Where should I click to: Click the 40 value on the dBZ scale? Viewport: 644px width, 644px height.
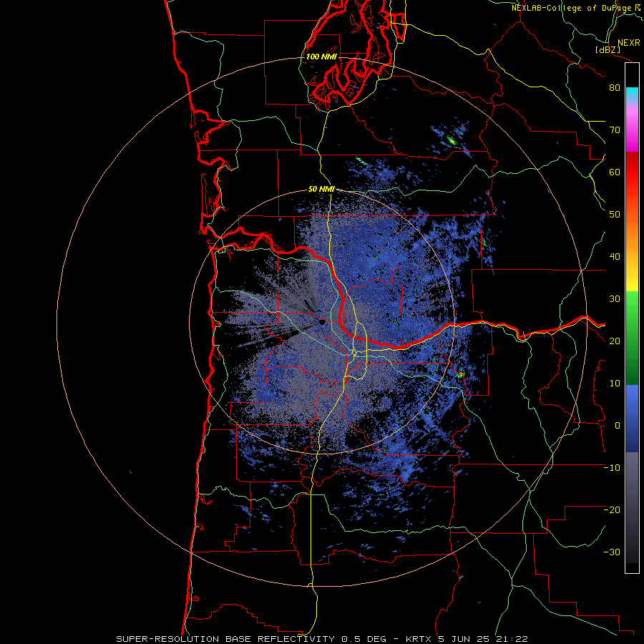615,257
